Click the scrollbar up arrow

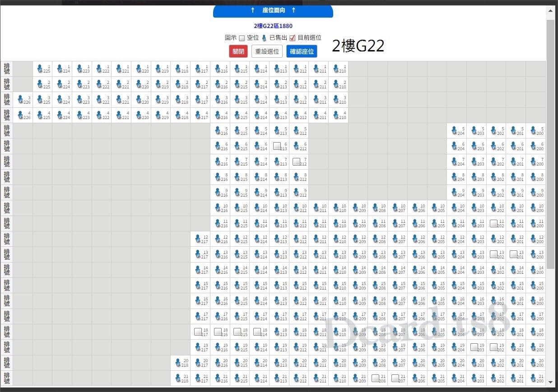coord(550,10)
